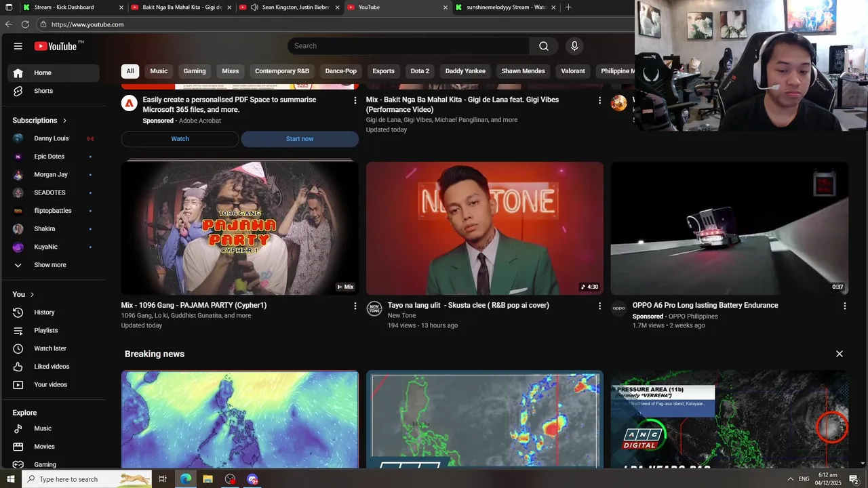Expand the Subscriptions section header

(x=40, y=121)
